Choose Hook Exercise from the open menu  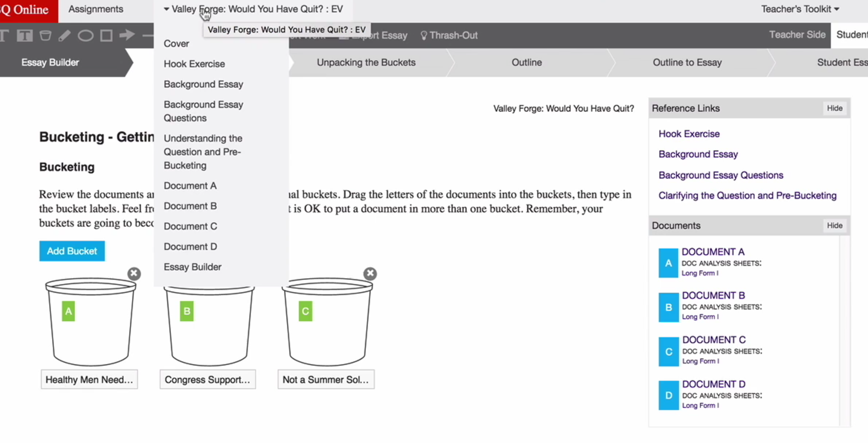click(194, 64)
